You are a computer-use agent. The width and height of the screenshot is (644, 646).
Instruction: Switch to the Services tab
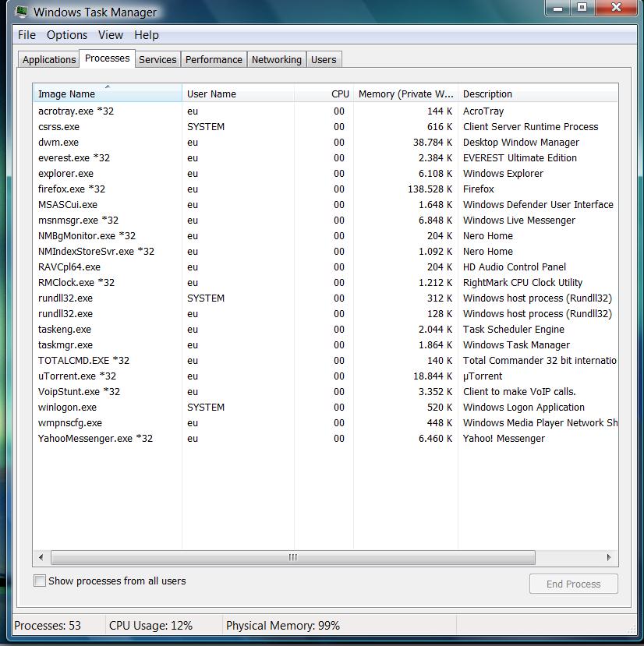(x=157, y=60)
